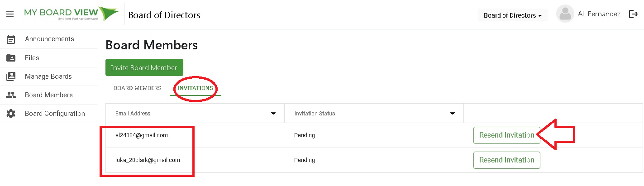
Task: Click the Board Members people icon
Action: coord(11,95)
